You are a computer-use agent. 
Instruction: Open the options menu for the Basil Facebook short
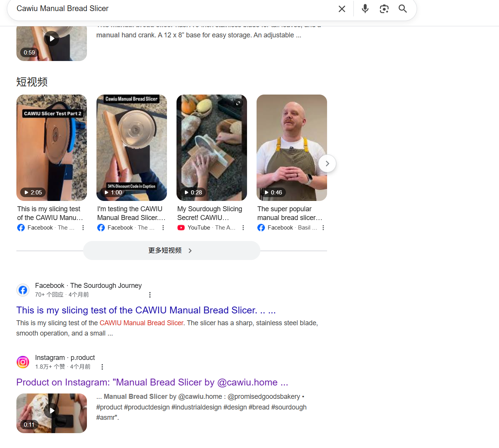point(323,228)
